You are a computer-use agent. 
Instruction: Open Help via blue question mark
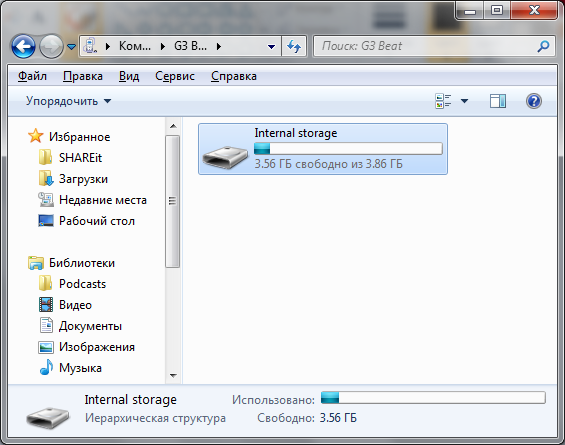(534, 101)
